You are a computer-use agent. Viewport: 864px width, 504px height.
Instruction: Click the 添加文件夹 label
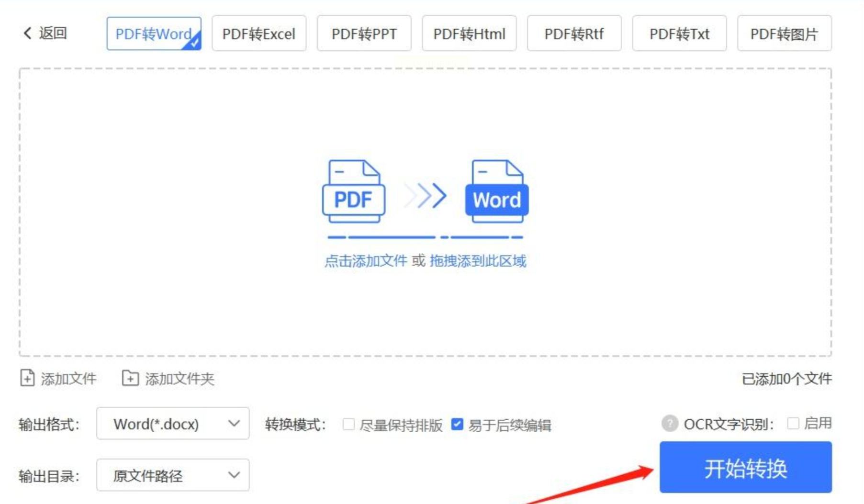click(180, 379)
